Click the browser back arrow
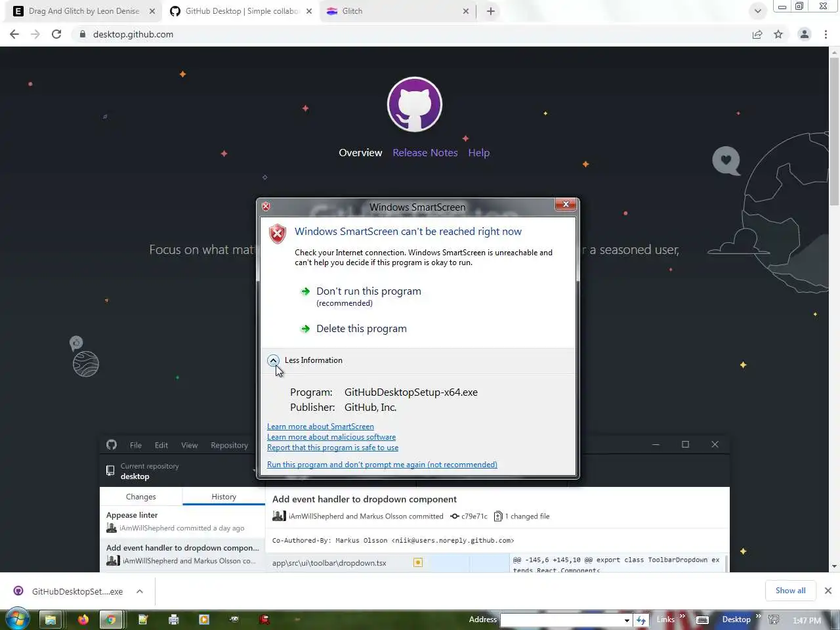 coord(14,34)
